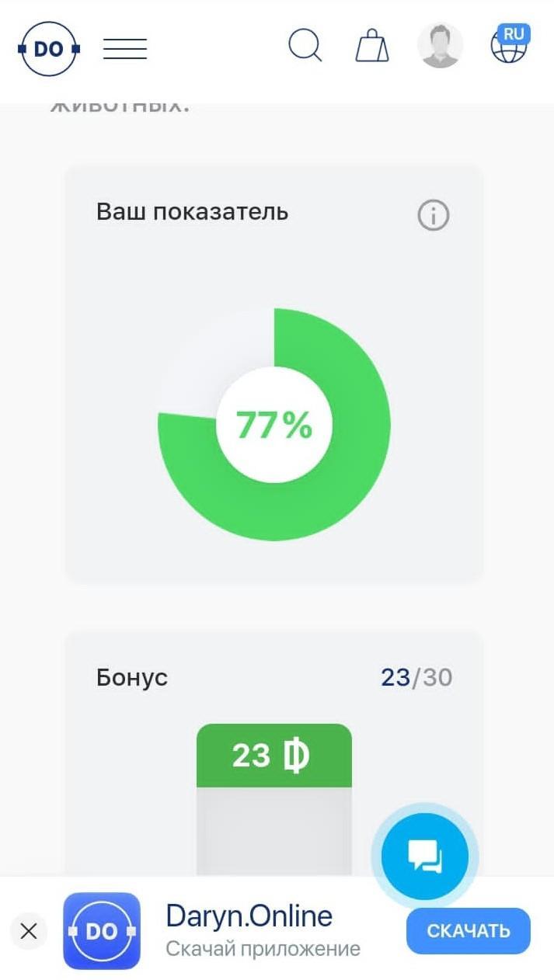Click the gray bonus bar area

pos(274,832)
